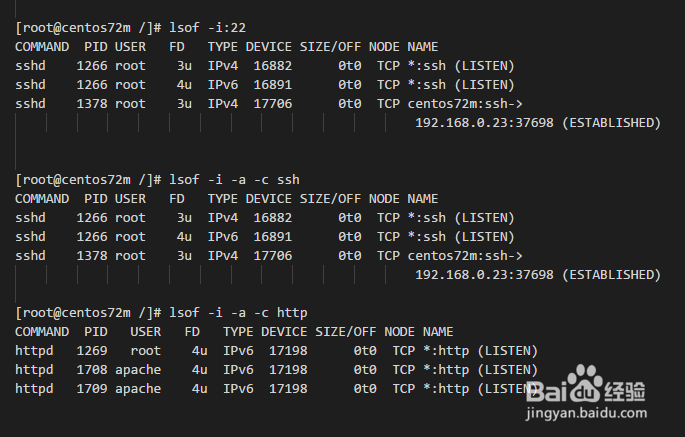Click '*:http (LISTEN)' on the root row
Screen dimensions: 685x437
click(x=480, y=351)
